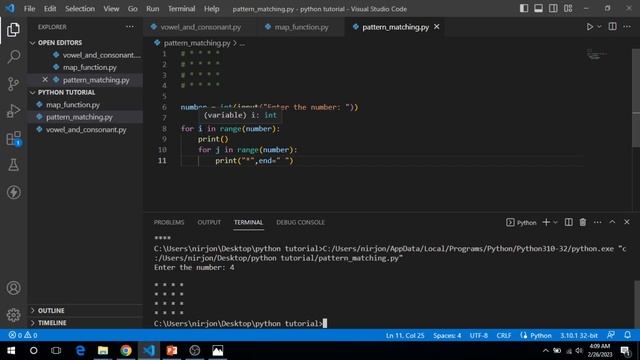Select the 3.10.1 32-bit interpreter
This screenshot has height=360, width=640.
pyautogui.click(x=578, y=336)
